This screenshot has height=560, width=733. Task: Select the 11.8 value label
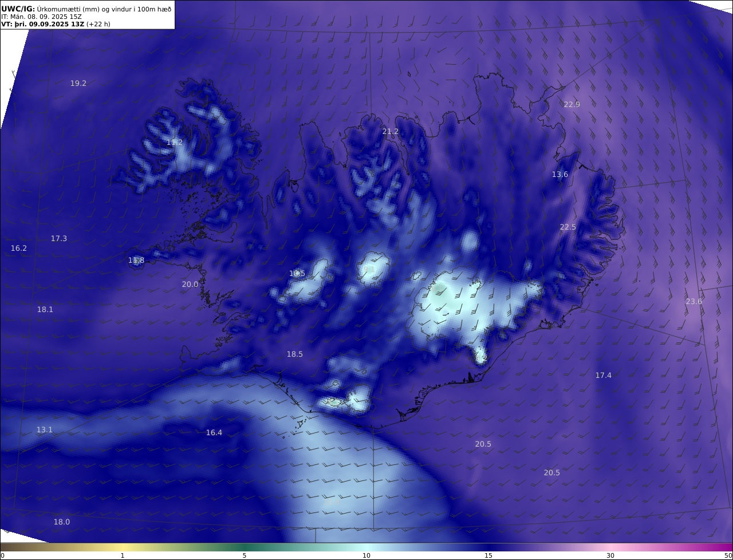coord(136,261)
